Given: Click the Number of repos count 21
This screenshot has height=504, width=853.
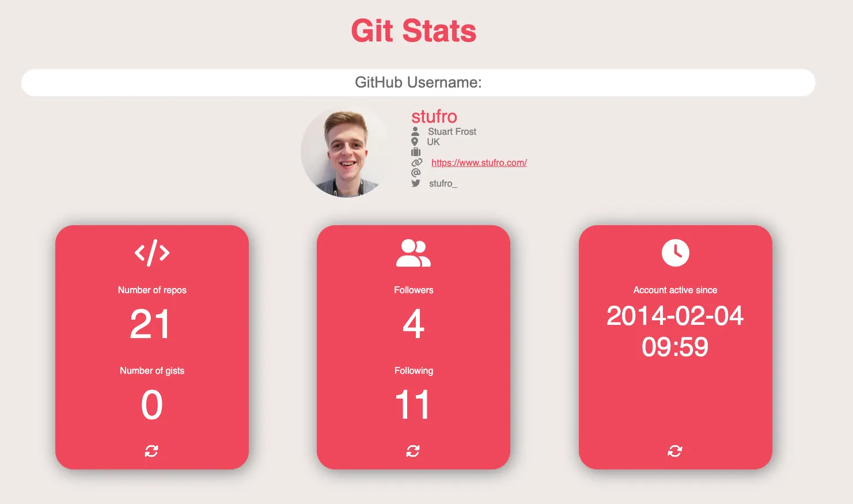Looking at the screenshot, I should click(x=151, y=324).
